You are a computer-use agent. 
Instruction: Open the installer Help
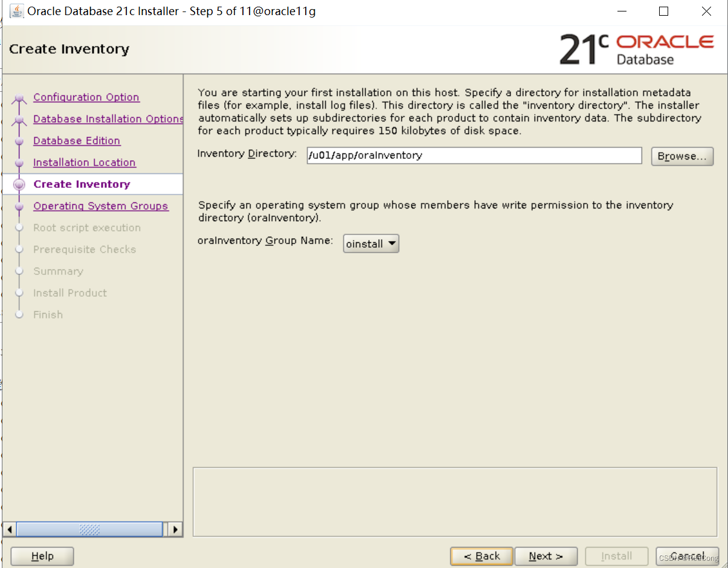coord(42,556)
